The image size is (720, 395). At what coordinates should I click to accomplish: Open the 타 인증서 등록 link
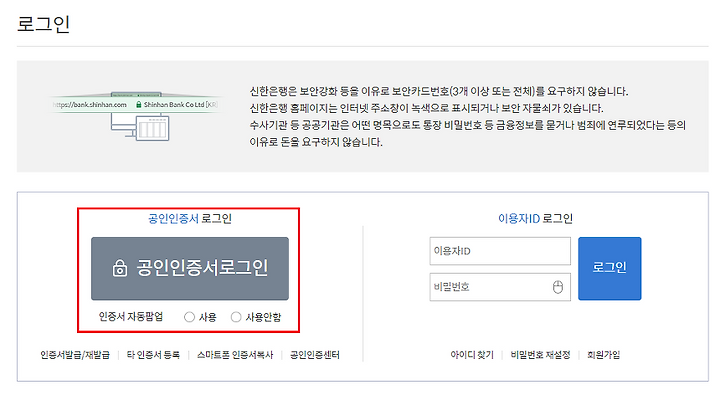[153, 355]
